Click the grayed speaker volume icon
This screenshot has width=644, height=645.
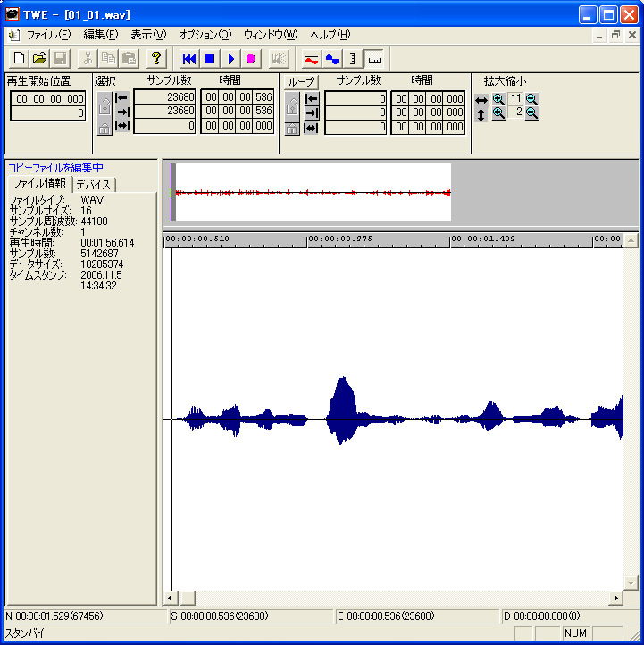[x=279, y=59]
